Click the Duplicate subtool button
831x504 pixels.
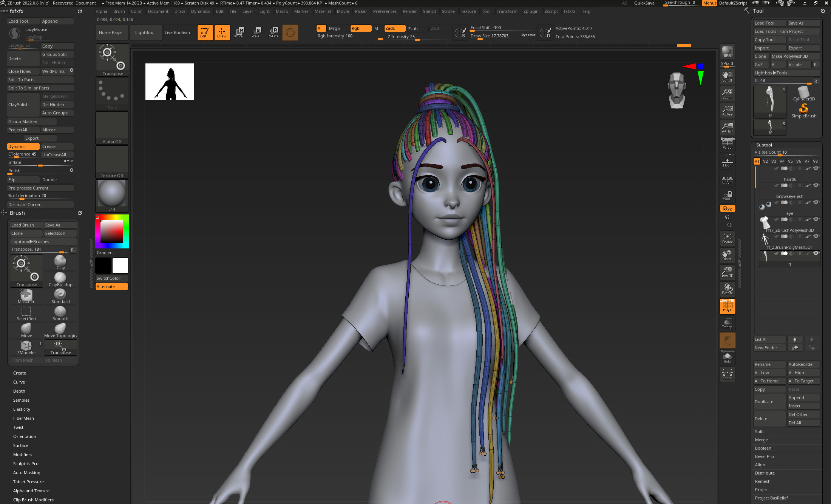(x=769, y=402)
